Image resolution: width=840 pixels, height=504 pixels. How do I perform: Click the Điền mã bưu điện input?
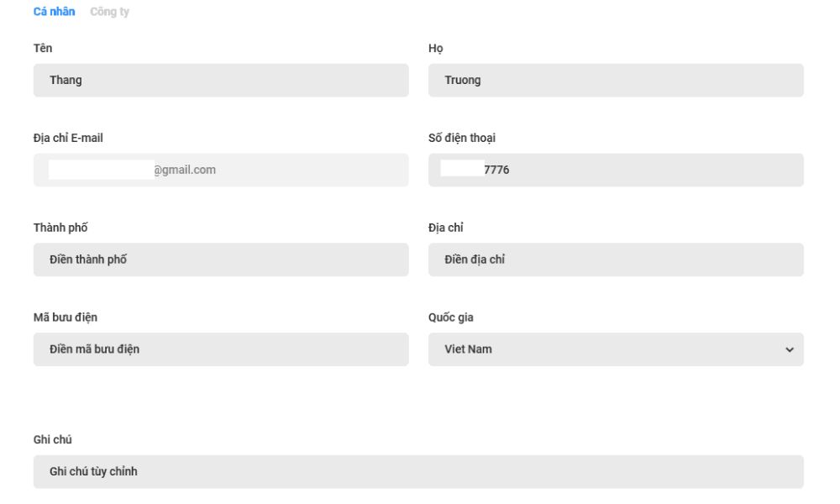click(x=221, y=349)
